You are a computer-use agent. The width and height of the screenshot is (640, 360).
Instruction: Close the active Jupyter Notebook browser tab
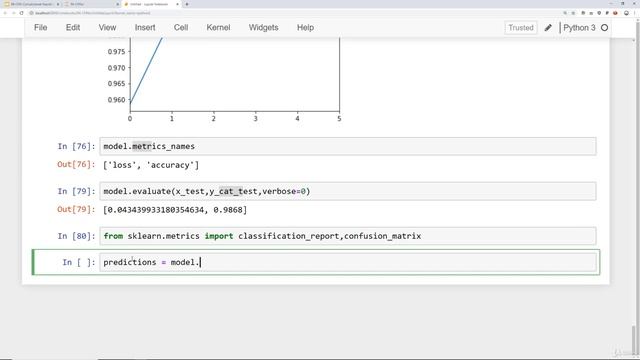(x=178, y=4)
